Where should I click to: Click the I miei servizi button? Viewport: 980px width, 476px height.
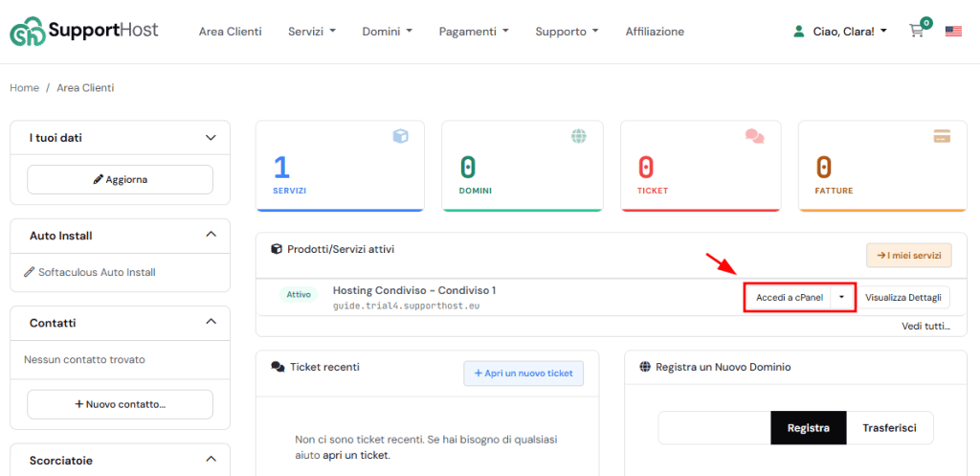pos(909,255)
